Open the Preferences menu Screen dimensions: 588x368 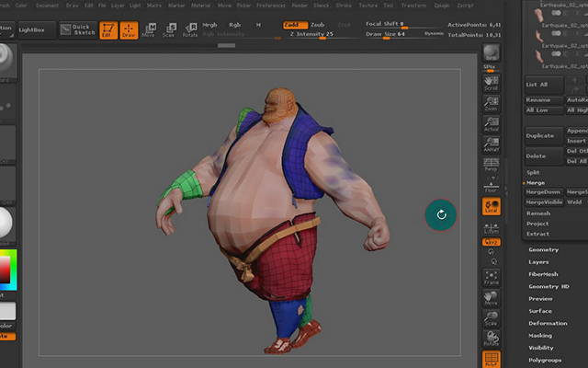click(x=271, y=6)
